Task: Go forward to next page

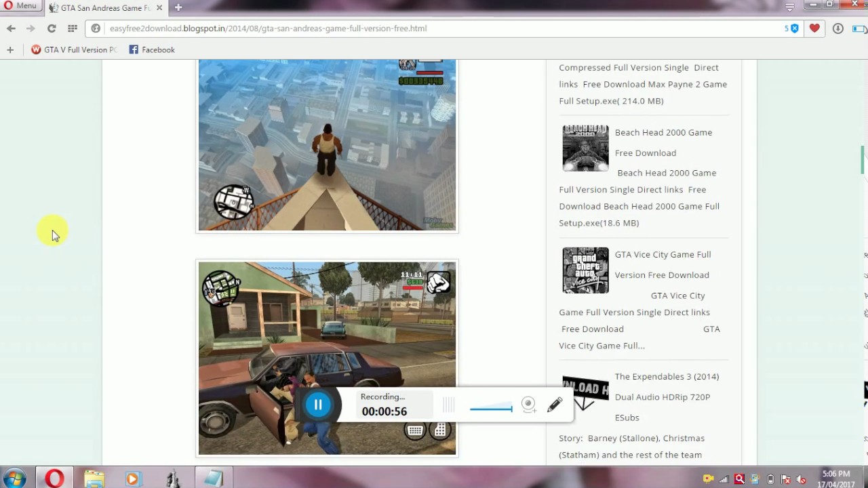Action: [x=31, y=28]
